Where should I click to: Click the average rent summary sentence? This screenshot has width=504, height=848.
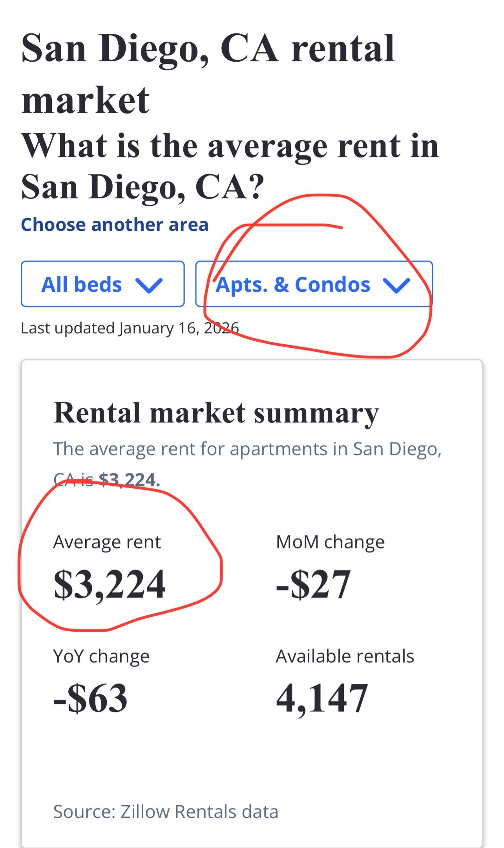247,449
